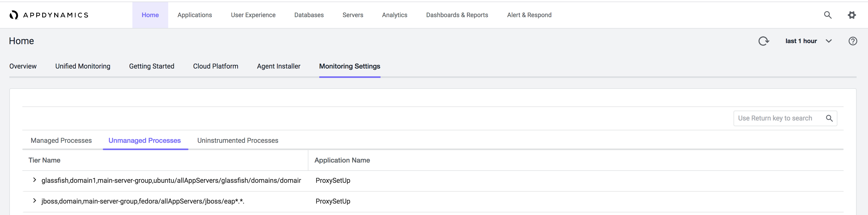Screen dimensions: 868x215
Task: Show the Managed Processes tab
Action: pyautogui.click(x=61, y=140)
